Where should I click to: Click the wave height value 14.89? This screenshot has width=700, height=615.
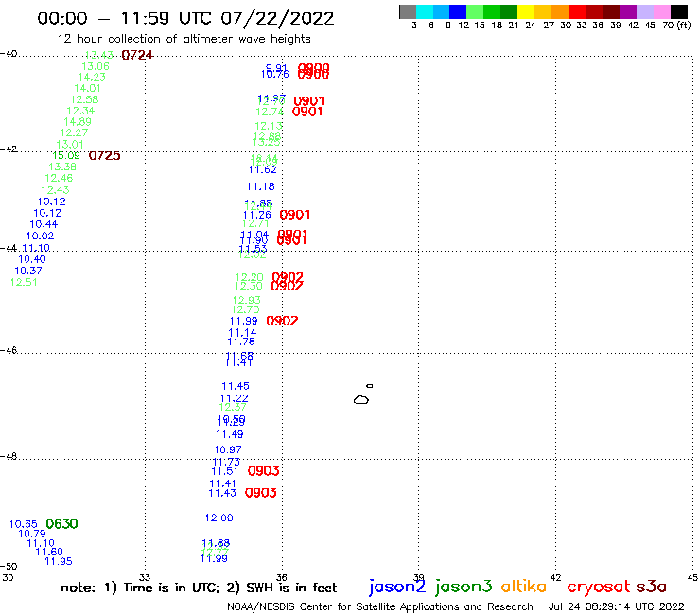[78, 121]
